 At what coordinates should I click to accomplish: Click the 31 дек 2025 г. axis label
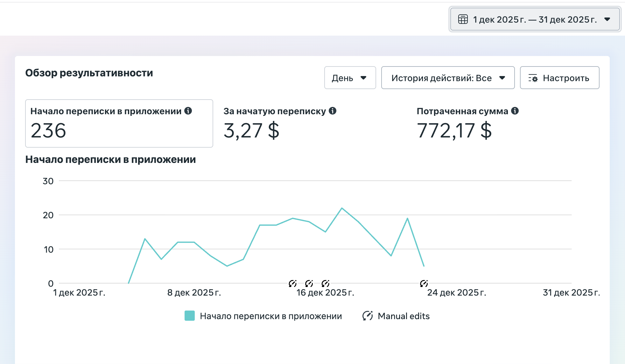(571, 292)
